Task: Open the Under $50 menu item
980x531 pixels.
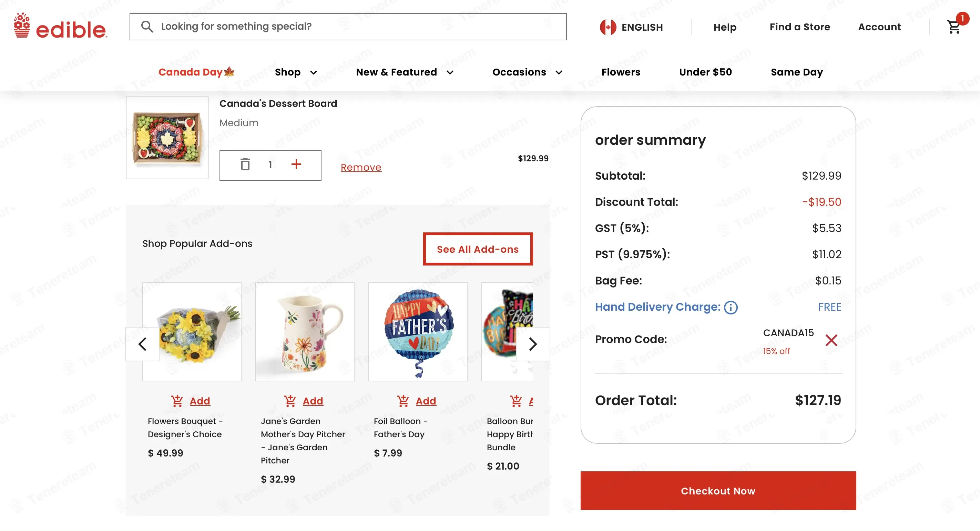Action: click(705, 72)
